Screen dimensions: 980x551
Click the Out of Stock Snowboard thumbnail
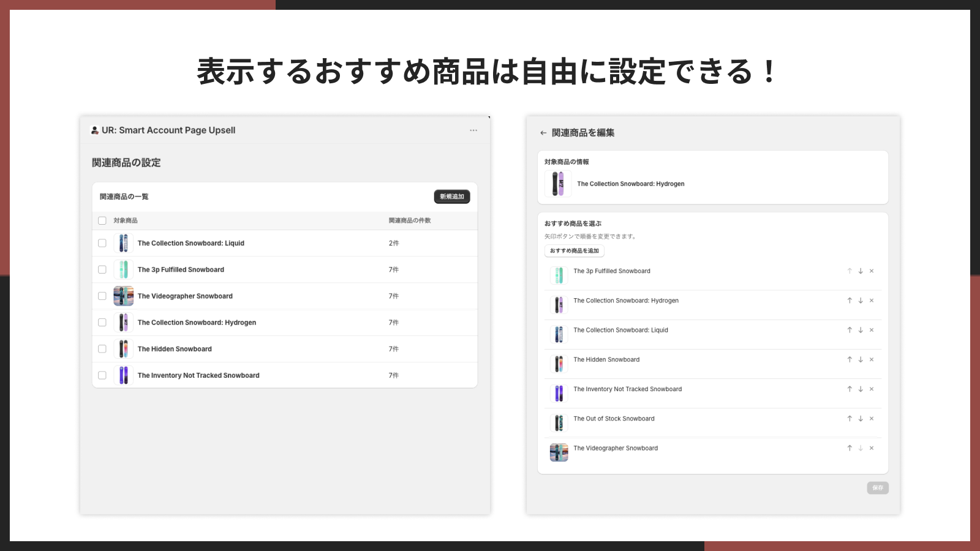click(x=559, y=423)
